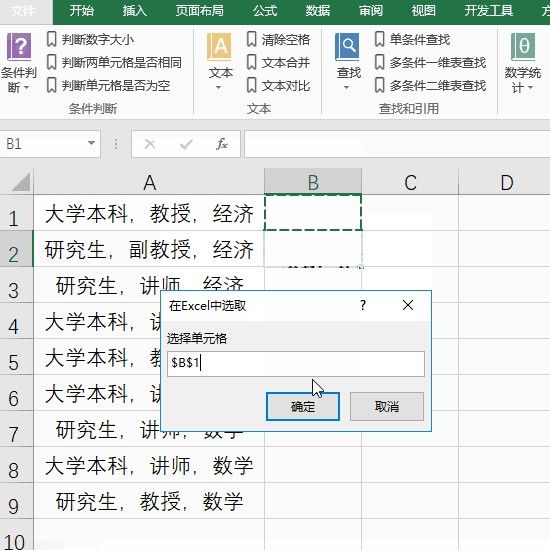Click the formula bar options dots handle
The height and width of the screenshot is (550, 550).
point(116,144)
